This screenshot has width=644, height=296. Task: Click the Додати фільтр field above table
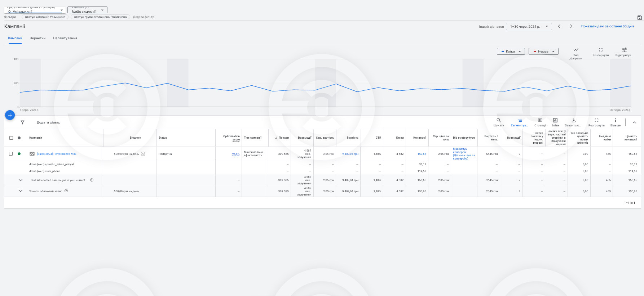pos(48,122)
